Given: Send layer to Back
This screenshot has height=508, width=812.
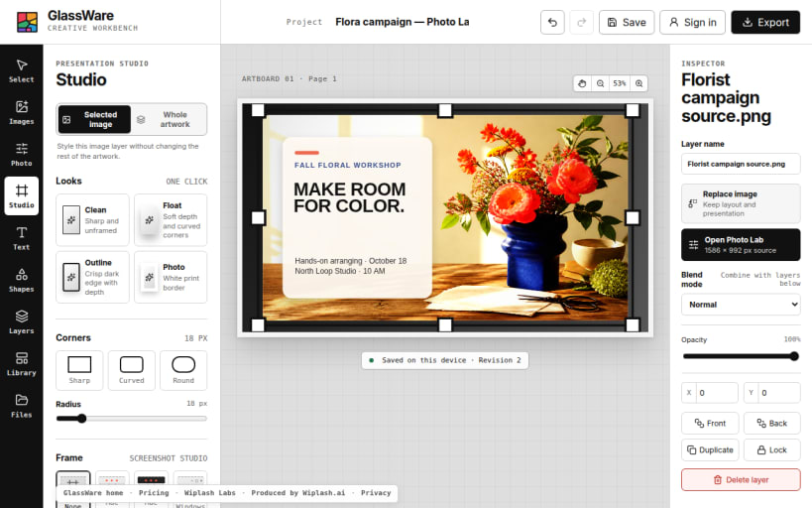Looking at the screenshot, I should (771, 423).
